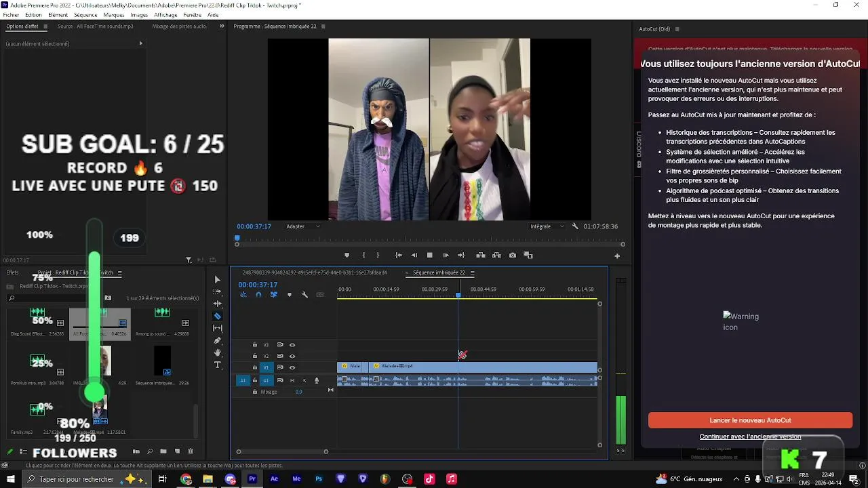The height and width of the screenshot is (488, 868).
Task: Open the Marques menu
Action: [x=114, y=14]
